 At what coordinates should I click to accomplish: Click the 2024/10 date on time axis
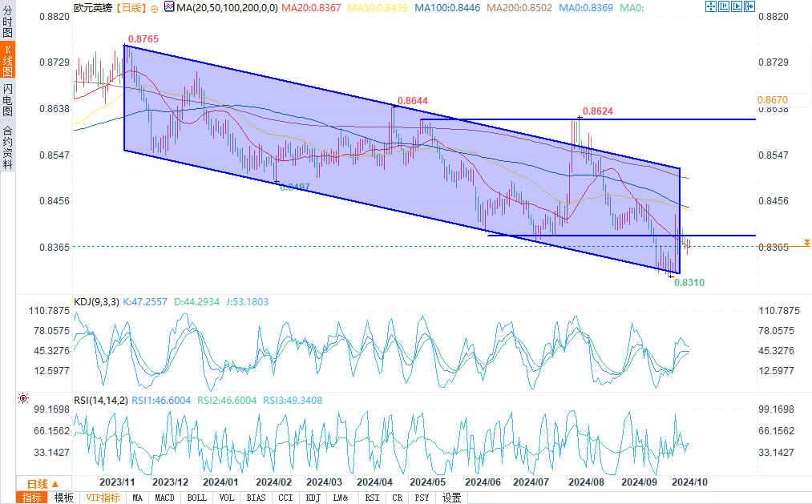tap(690, 482)
